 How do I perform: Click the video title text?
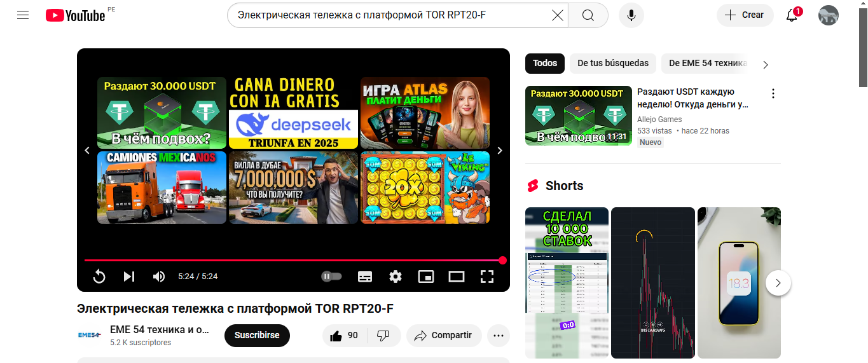[x=235, y=309]
